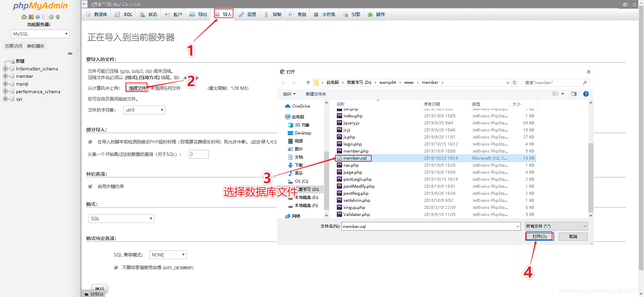The height and width of the screenshot is (297, 644).
Task: Open the 所有文件 file type dropdown
Action: (x=556, y=226)
